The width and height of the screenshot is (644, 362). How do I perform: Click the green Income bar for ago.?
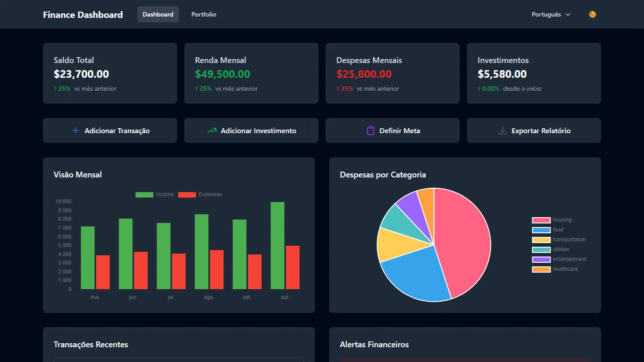tap(201, 252)
